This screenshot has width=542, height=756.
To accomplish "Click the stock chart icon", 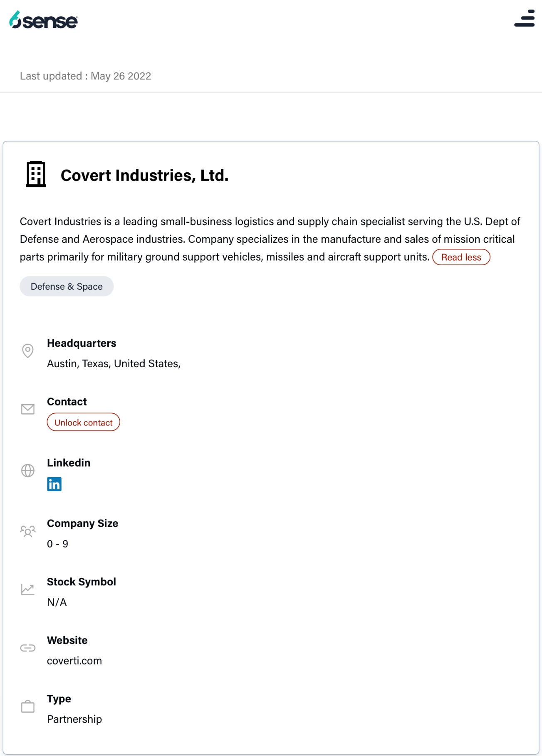I will tap(28, 589).
